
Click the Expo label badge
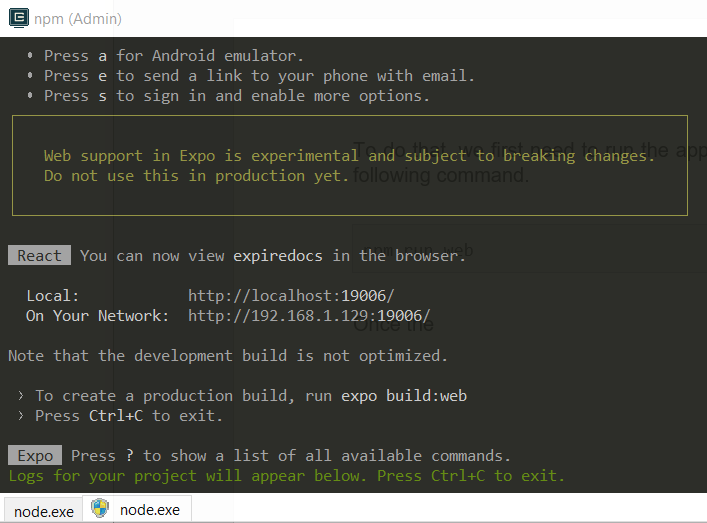coord(35,455)
